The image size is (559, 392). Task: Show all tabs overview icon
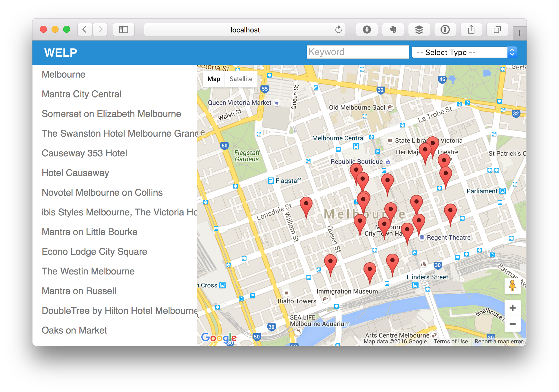(497, 30)
